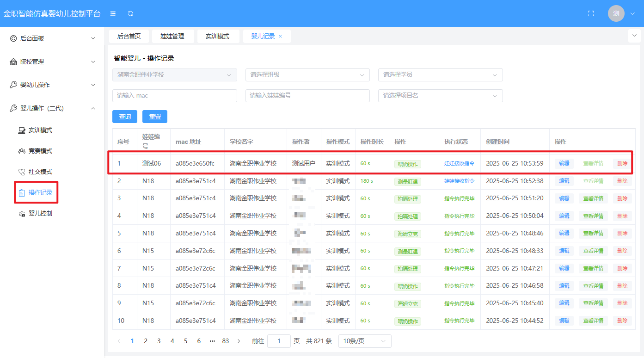Open the 请选择项目名 dropdown
Screen dimensions: 644x358
pyautogui.click(x=441, y=95)
